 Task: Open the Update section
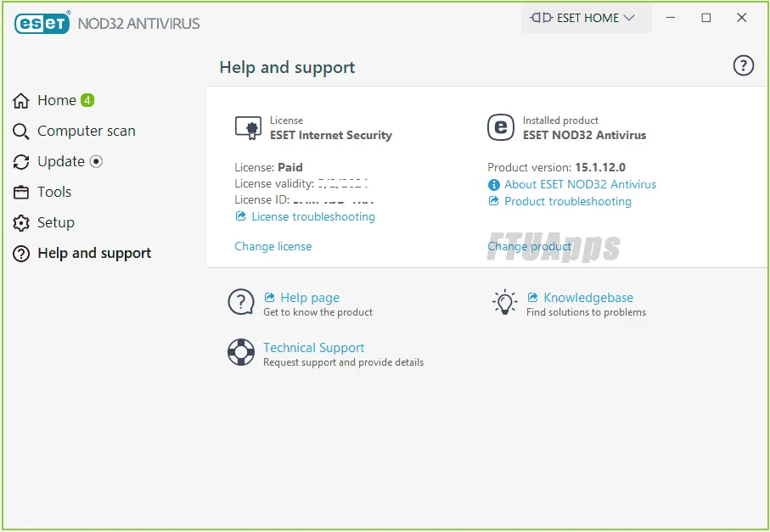(x=61, y=161)
